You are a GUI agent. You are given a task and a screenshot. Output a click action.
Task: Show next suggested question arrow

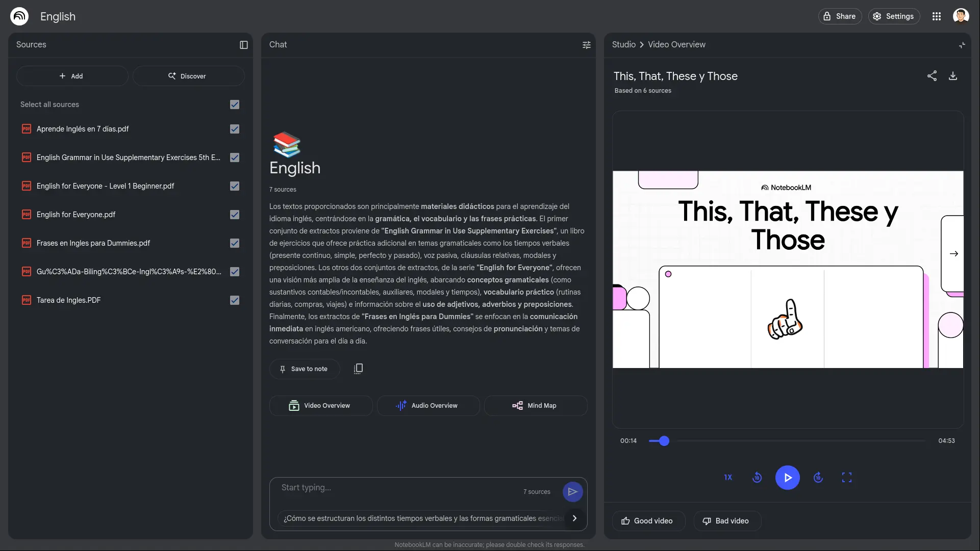click(x=575, y=518)
